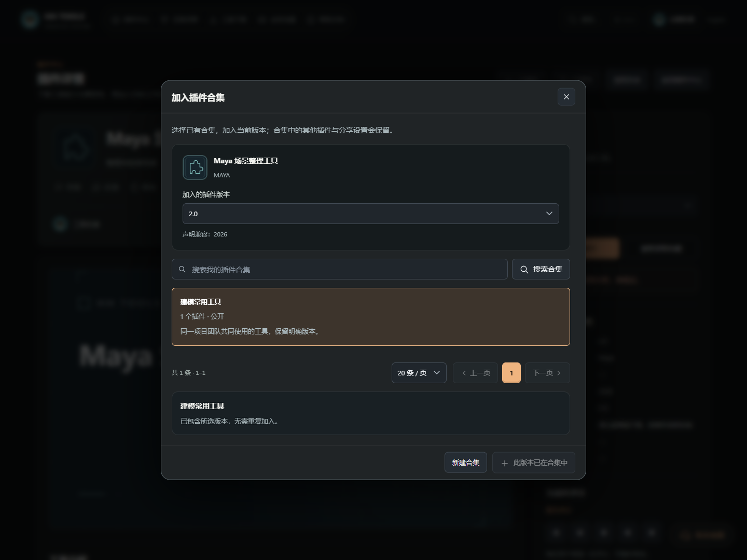Click the 搜索合集 button
Image resolution: width=747 pixels, height=560 pixels.
(541, 269)
